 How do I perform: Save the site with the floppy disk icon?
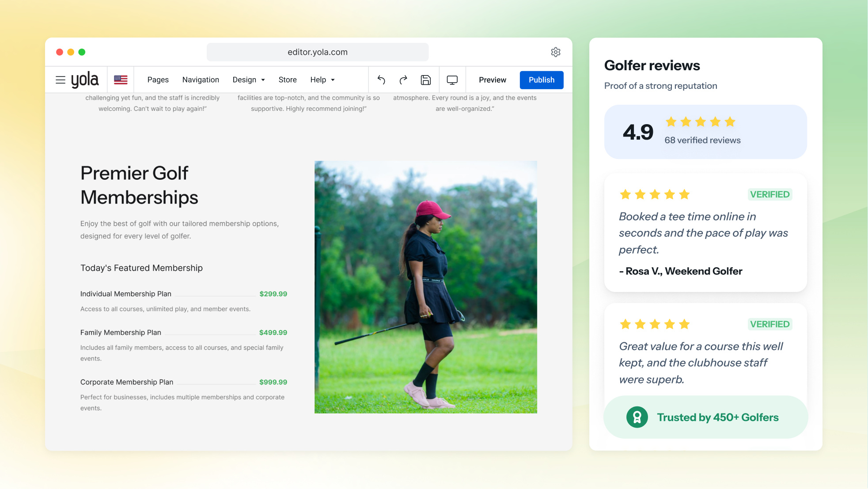pyautogui.click(x=426, y=80)
